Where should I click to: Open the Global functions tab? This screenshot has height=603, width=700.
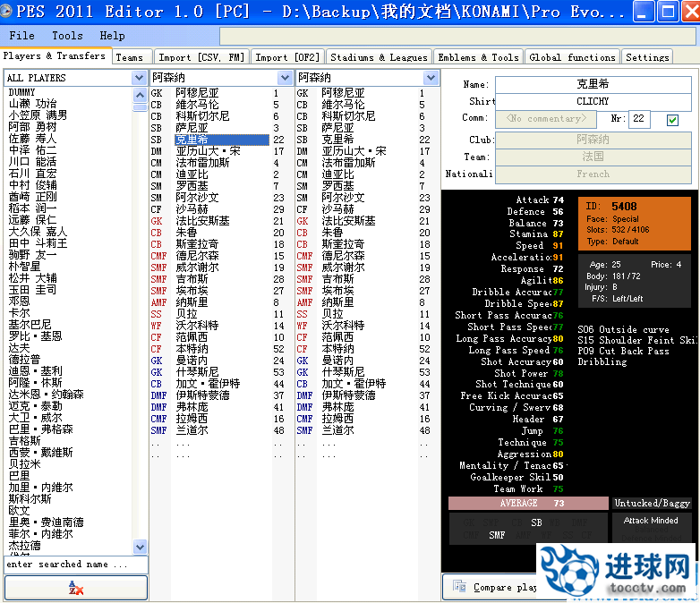point(572,57)
